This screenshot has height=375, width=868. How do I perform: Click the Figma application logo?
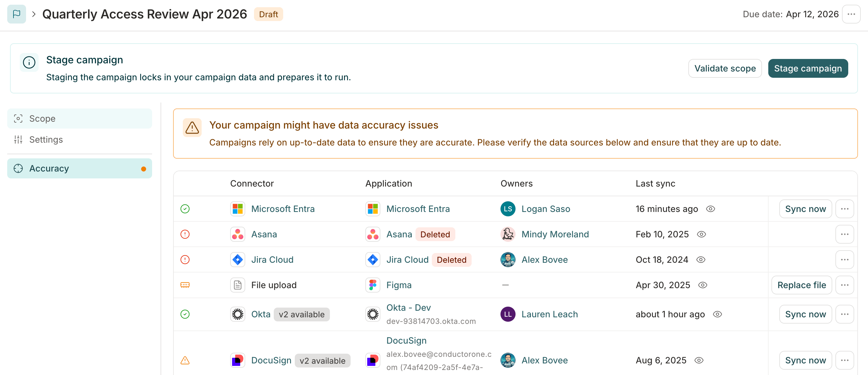click(373, 285)
